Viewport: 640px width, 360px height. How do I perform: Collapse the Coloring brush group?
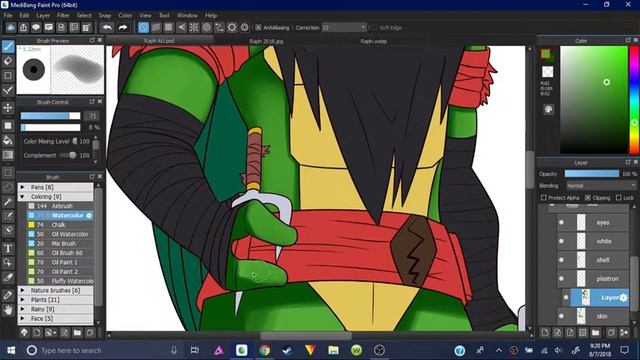23,196
